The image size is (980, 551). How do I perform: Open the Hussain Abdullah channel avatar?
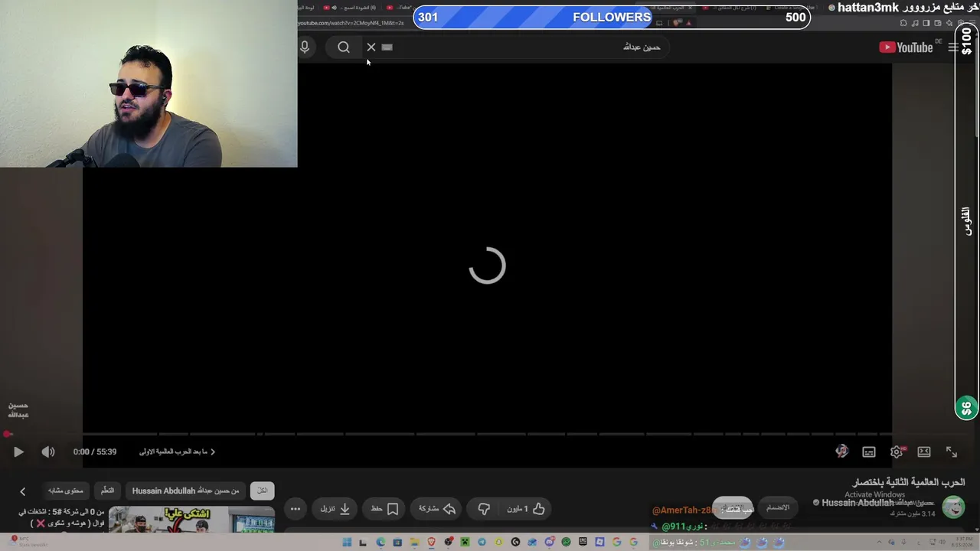click(953, 507)
